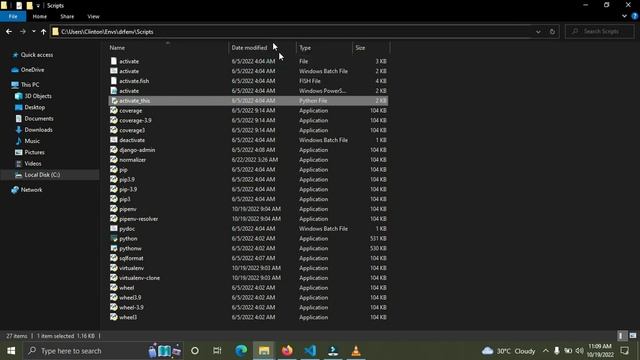The image size is (640, 360).
Task: Launch Microsoft Edge from taskbar
Action: tap(241, 351)
